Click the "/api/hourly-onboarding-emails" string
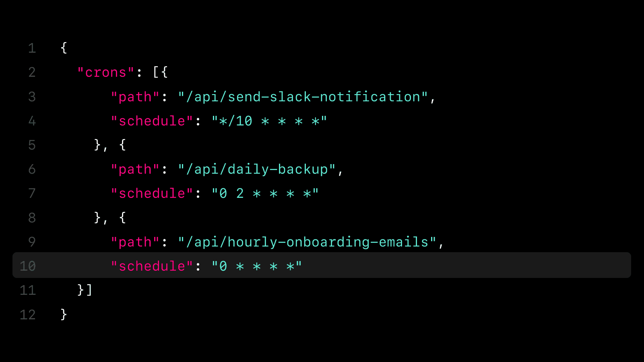Screen dimensions: 644x362 [307, 242]
